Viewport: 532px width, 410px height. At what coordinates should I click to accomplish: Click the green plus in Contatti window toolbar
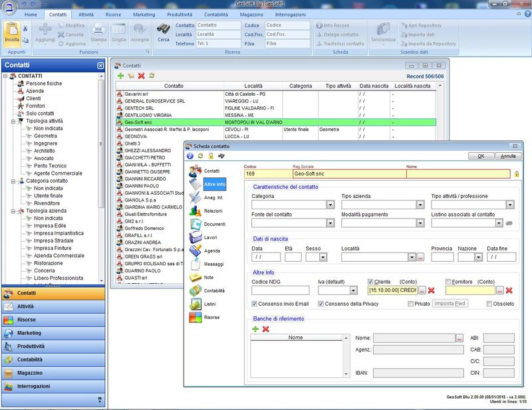[x=120, y=76]
